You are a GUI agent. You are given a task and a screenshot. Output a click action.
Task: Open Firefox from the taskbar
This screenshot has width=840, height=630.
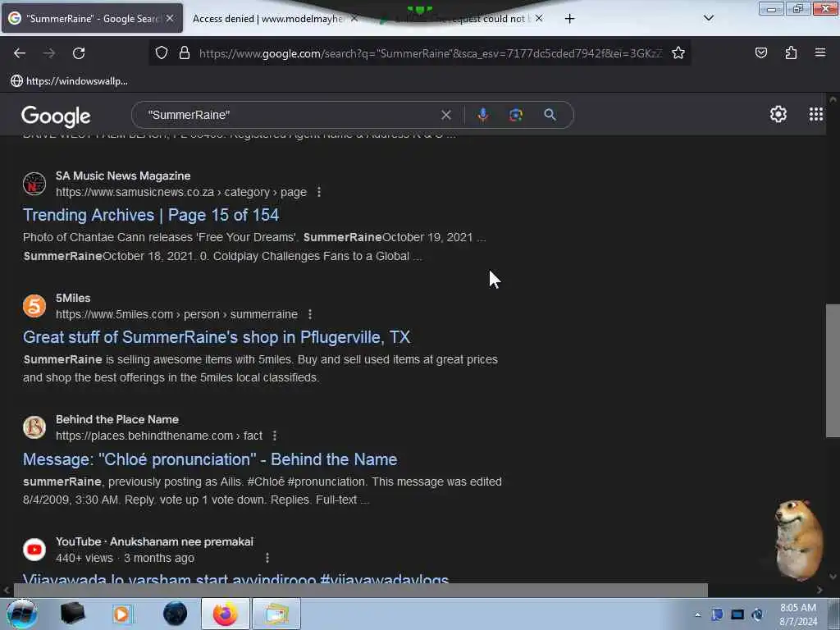coord(225,614)
